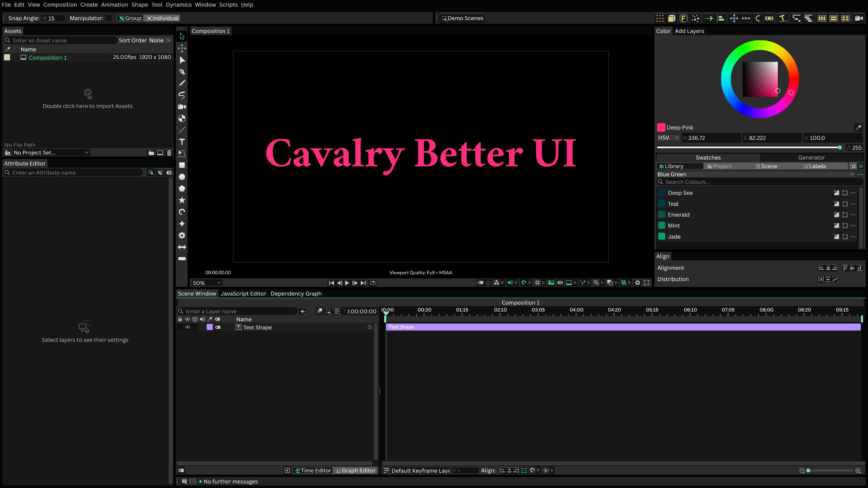The image size is (868, 488).
Task: Select the Rectangle shape tool
Action: [x=182, y=165]
